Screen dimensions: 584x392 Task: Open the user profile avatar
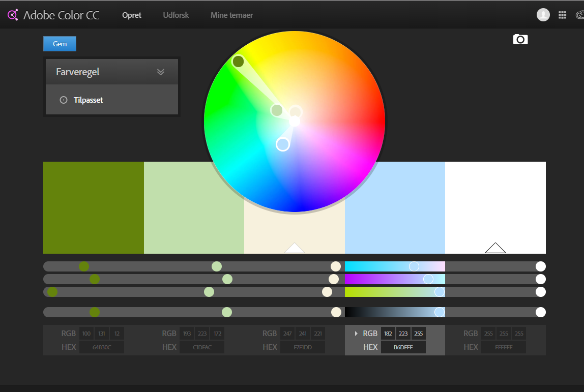(543, 15)
